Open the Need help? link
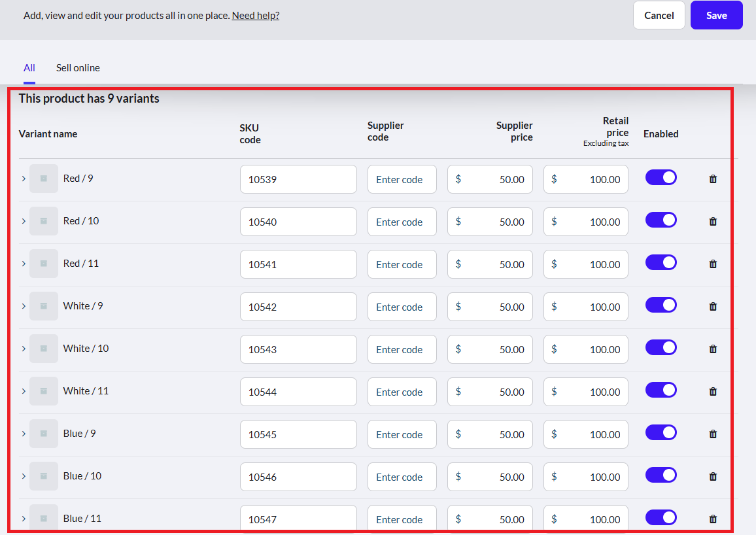 pyautogui.click(x=256, y=16)
